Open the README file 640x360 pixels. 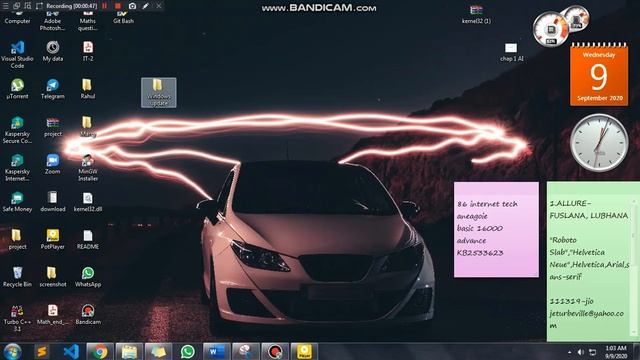[88, 239]
